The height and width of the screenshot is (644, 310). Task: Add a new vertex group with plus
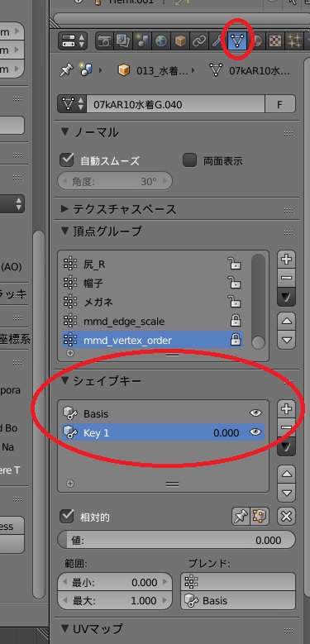(287, 259)
